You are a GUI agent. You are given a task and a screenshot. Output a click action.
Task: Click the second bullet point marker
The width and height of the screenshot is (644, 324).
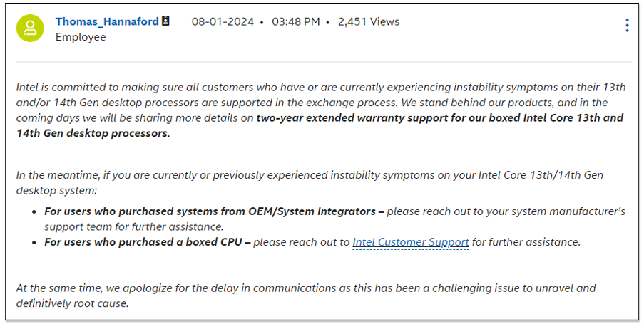click(x=34, y=243)
